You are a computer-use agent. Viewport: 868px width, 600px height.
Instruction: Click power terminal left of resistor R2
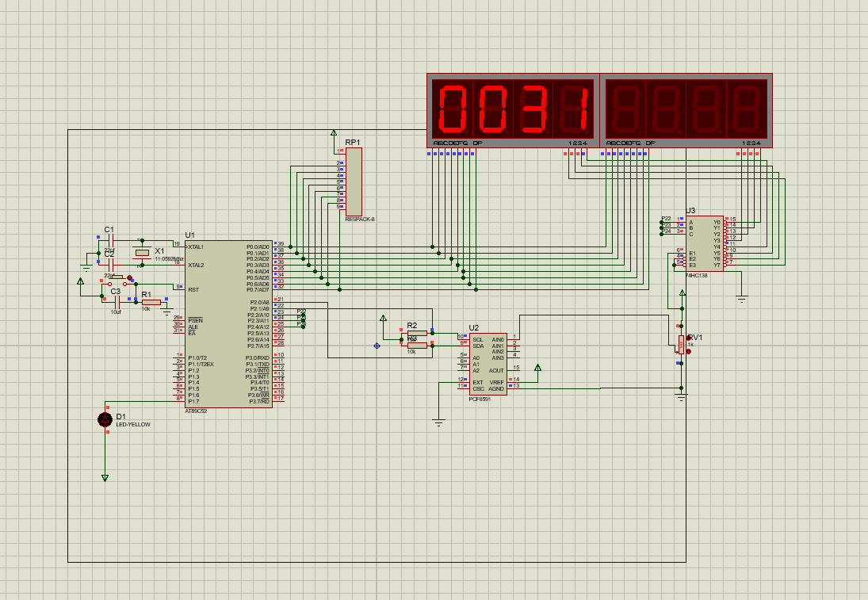(x=383, y=319)
